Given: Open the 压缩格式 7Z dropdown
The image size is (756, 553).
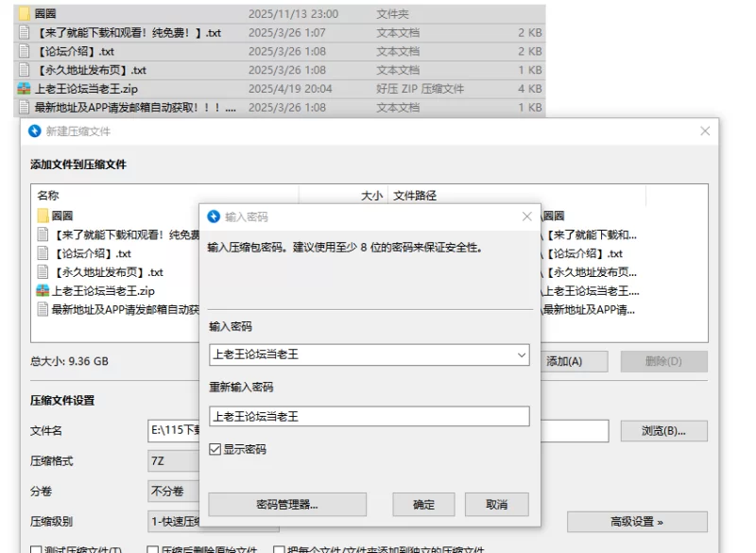Looking at the screenshot, I should click(x=173, y=461).
